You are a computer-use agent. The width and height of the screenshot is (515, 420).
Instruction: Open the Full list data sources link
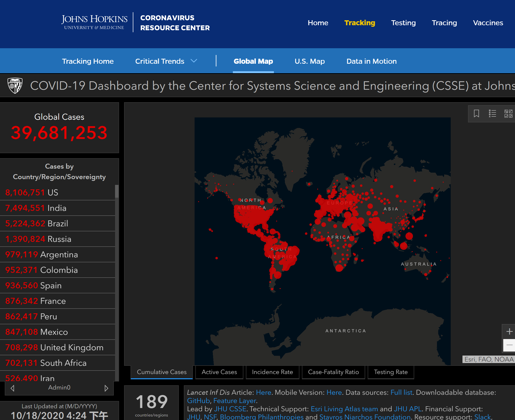401,392
